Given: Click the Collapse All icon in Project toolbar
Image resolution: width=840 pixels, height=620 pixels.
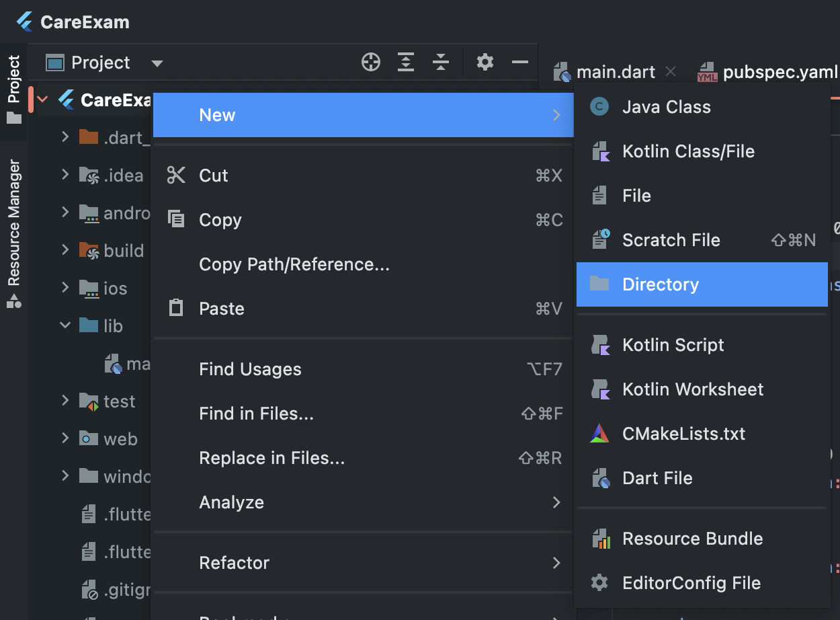Looking at the screenshot, I should (x=441, y=63).
